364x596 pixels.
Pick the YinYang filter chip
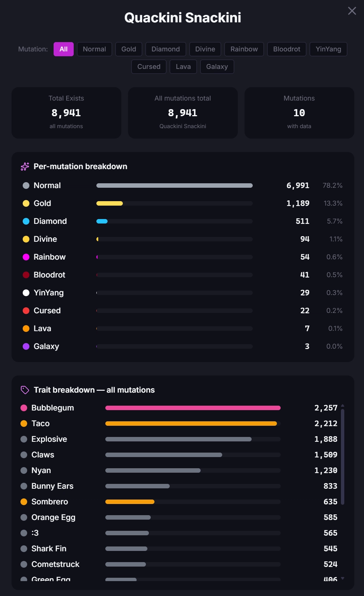(x=328, y=49)
